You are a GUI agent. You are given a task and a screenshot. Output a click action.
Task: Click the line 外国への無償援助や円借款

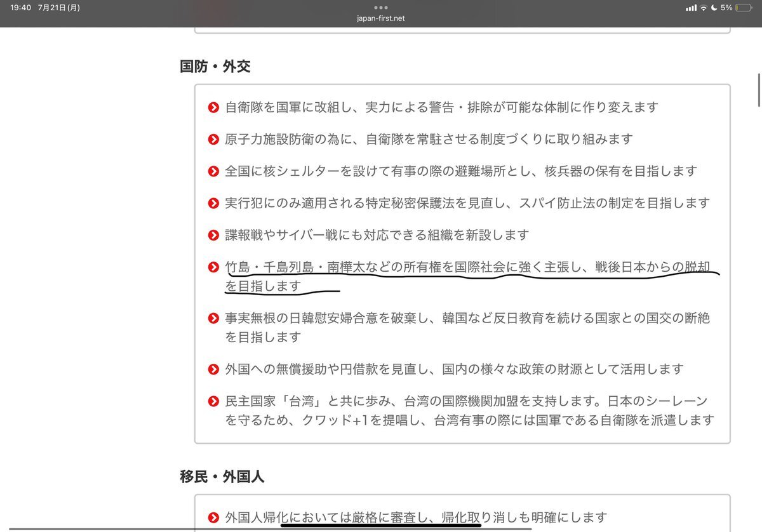click(454, 369)
